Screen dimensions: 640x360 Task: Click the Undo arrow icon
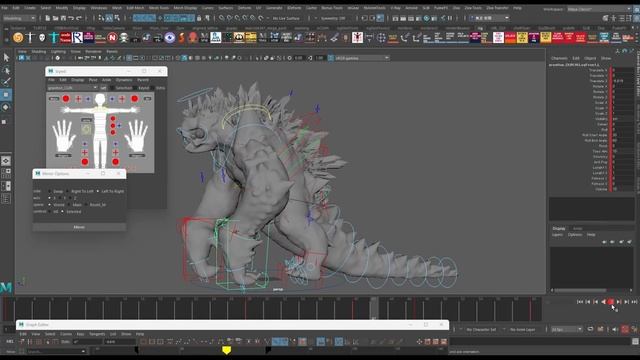point(71,18)
